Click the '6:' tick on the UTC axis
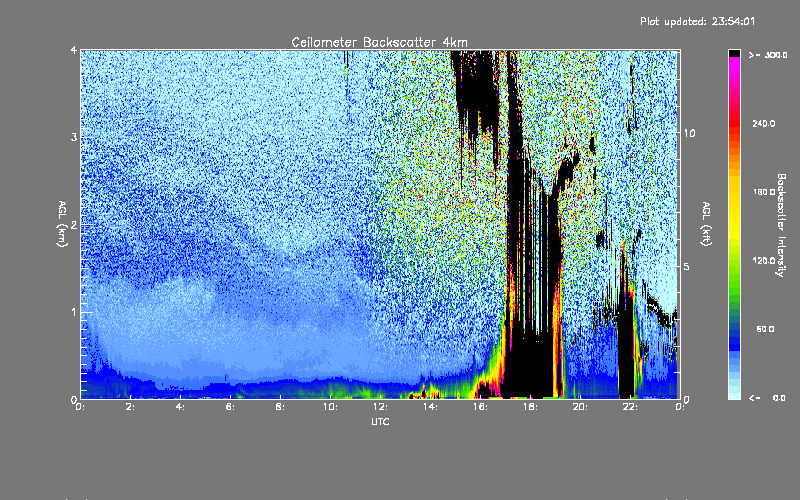Image resolution: width=800 pixels, height=500 pixels. point(230,407)
